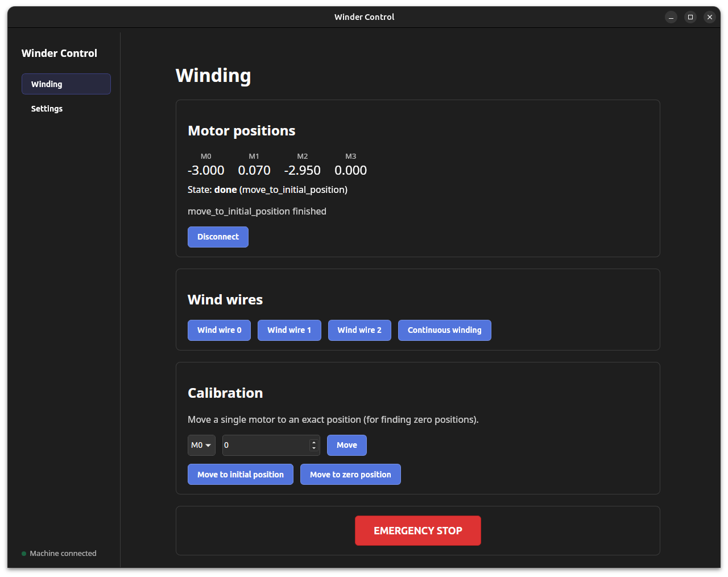Maximize the Winder Control window

click(690, 17)
